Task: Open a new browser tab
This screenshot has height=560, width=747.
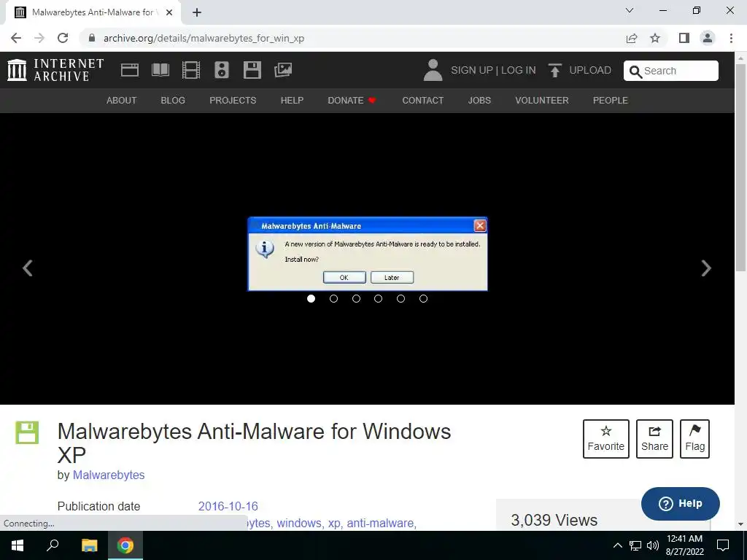Action: point(197,12)
